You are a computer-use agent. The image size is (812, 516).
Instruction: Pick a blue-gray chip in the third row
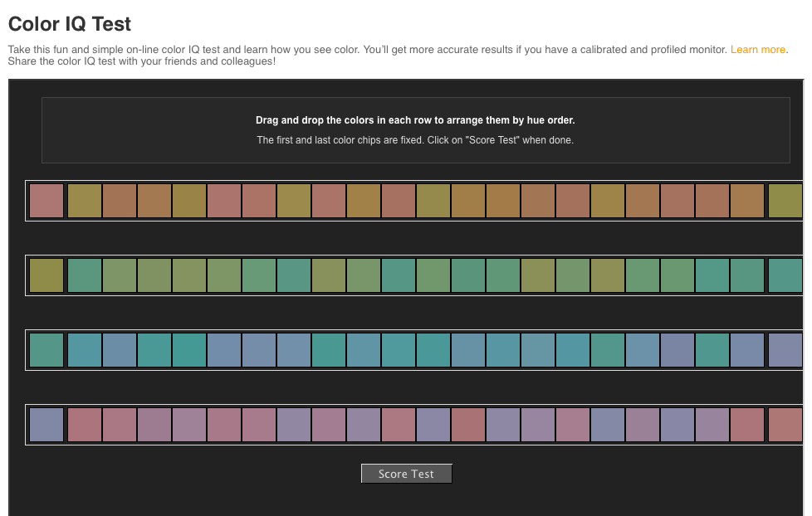pos(259,349)
